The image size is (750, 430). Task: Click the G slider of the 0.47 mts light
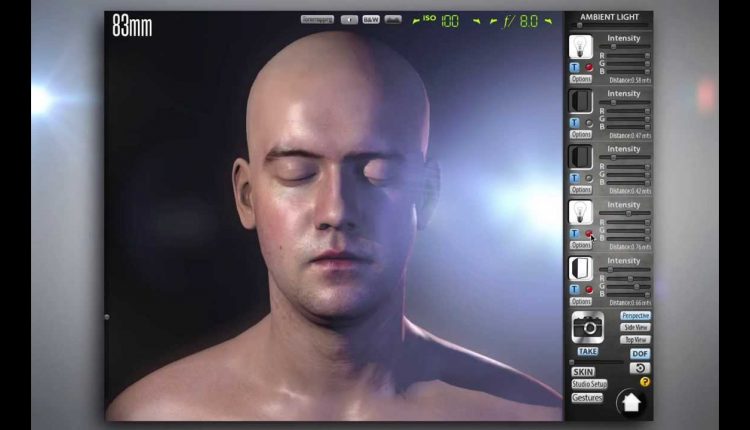pyautogui.click(x=628, y=119)
